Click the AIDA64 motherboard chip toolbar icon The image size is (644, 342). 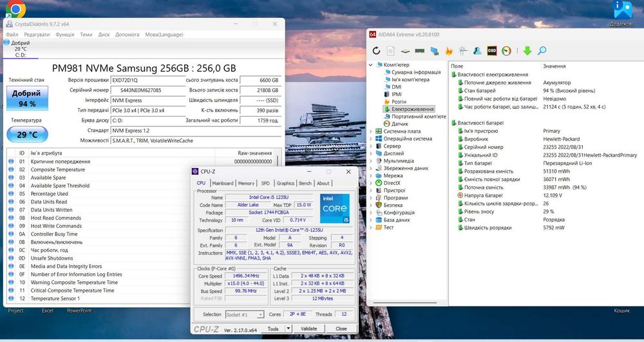point(405,51)
